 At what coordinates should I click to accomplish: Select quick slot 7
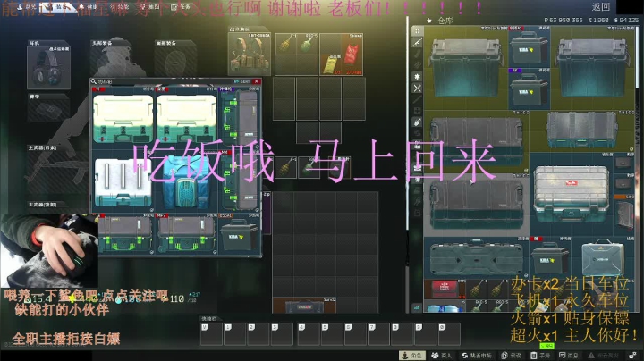(379, 334)
